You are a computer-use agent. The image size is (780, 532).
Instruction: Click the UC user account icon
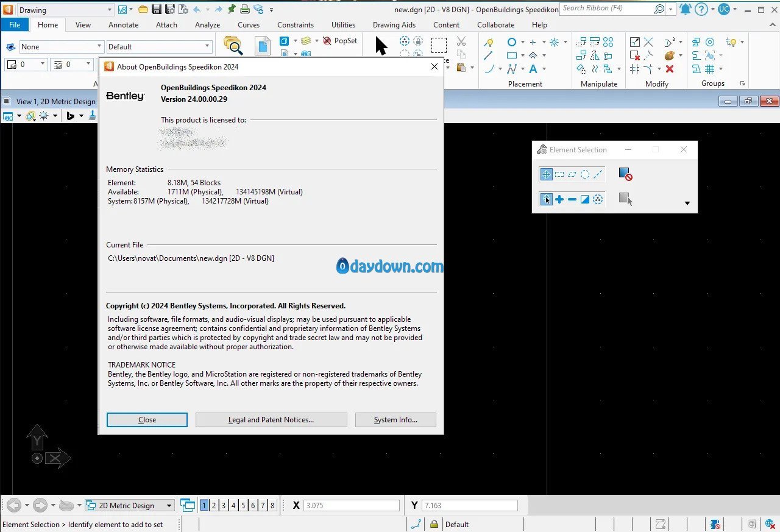pos(723,9)
